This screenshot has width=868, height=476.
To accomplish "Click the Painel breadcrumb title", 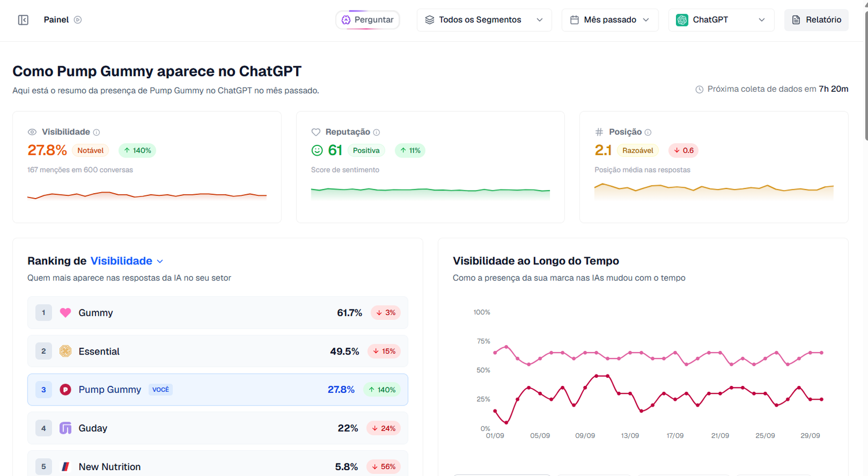I will [x=56, y=20].
